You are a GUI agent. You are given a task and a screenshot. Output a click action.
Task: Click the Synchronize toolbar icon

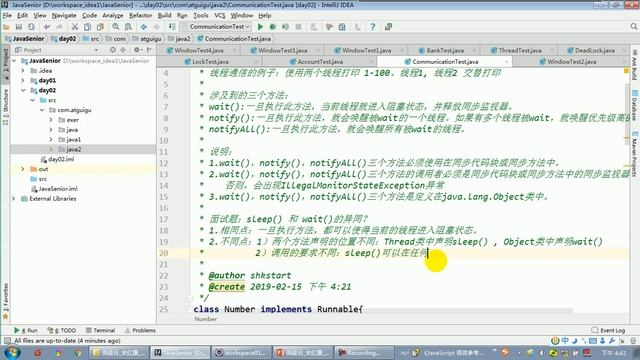pos(31,27)
